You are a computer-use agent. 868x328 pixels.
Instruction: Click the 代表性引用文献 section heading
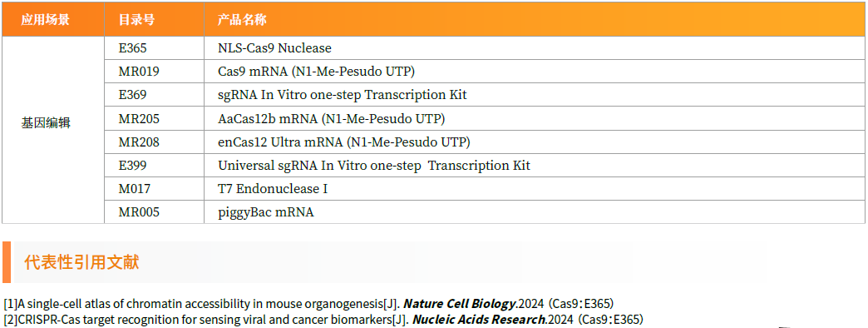[81, 262]
